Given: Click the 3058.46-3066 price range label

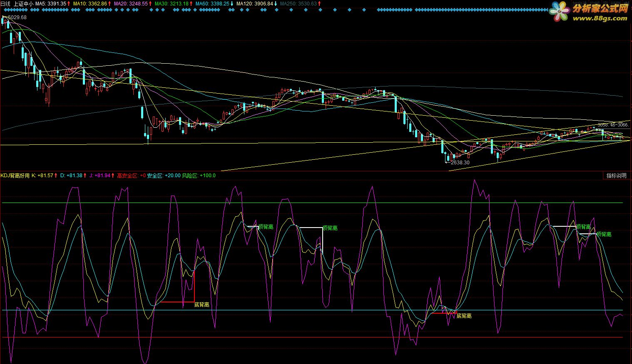Looking at the screenshot, I should (x=613, y=125).
